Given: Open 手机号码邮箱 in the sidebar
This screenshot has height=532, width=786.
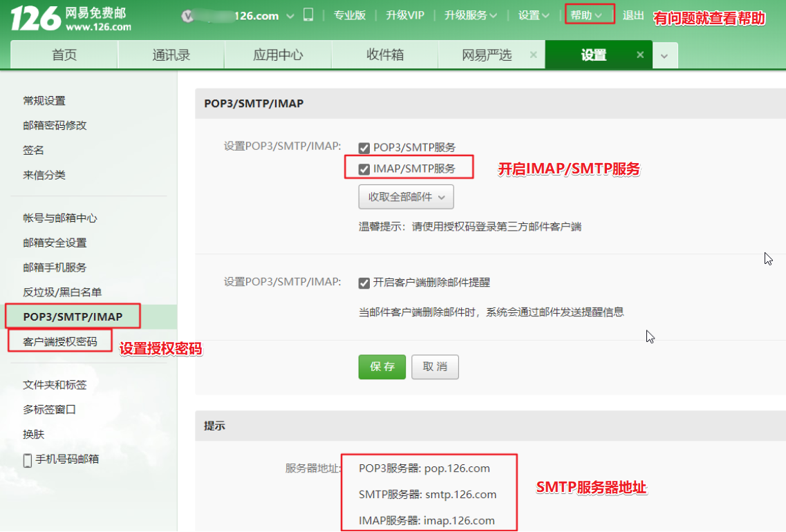Looking at the screenshot, I should pyautogui.click(x=66, y=459).
